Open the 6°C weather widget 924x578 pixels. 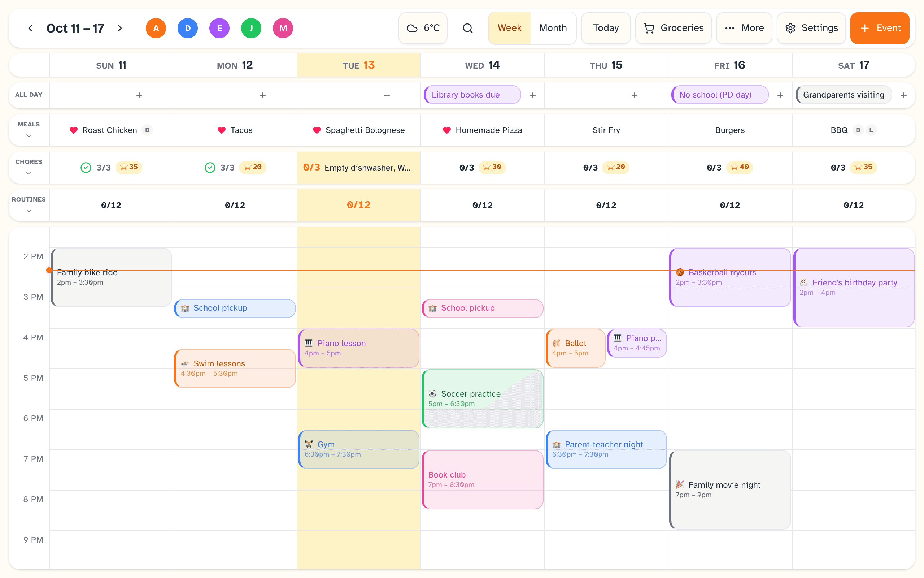423,28
